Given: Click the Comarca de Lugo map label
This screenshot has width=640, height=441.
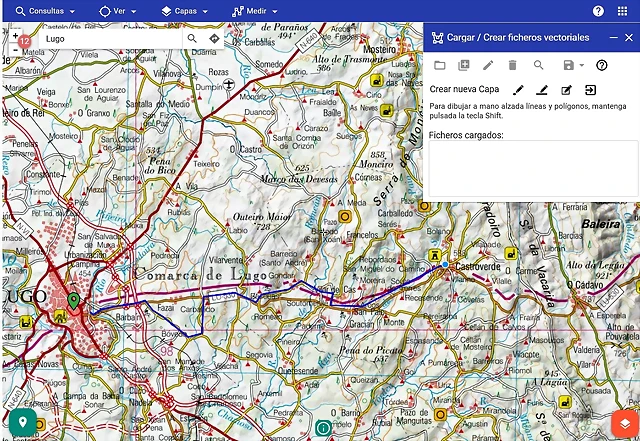Looking at the screenshot, I should [200, 274].
